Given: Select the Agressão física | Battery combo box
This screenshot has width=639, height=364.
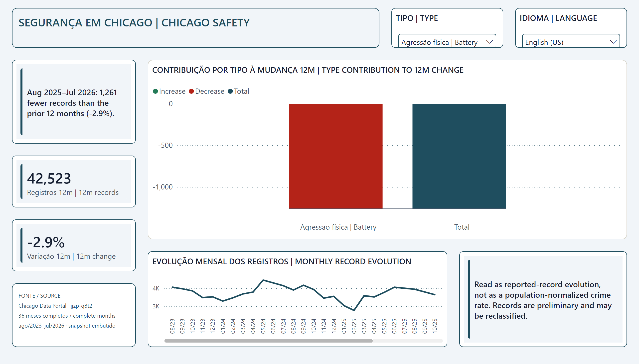Looking at the screenshot, I should 447,41.
